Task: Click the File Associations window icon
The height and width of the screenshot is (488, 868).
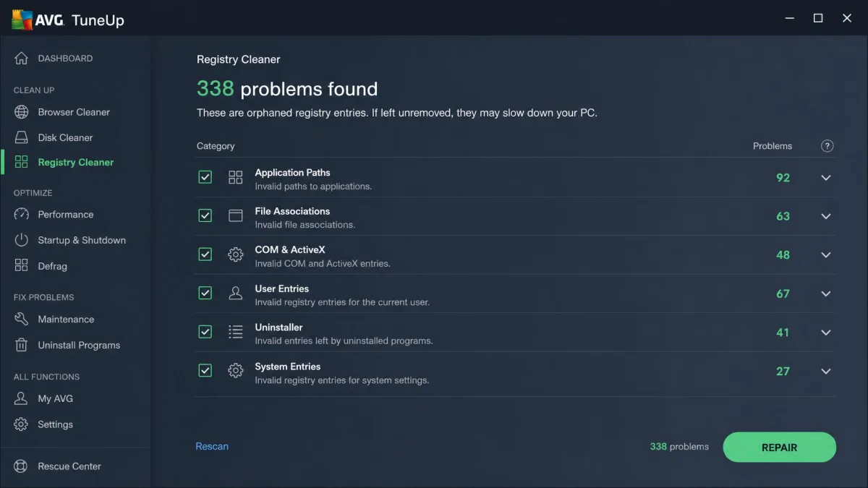Action: click(236, 216)
